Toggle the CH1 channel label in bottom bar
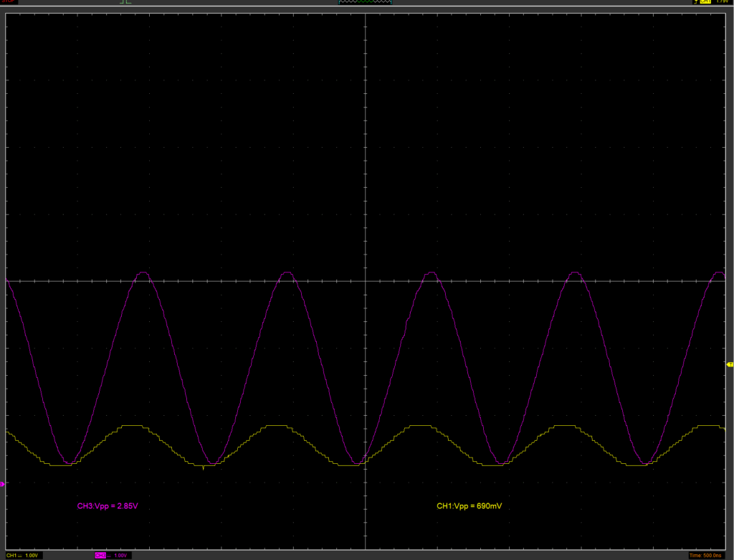Screen dimensions: 734x560 10,556
